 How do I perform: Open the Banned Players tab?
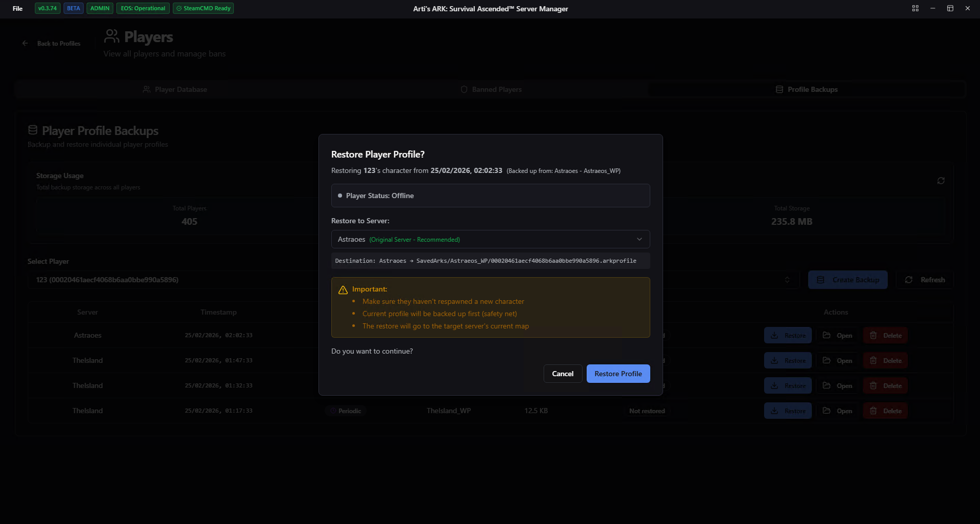(491, 89)
